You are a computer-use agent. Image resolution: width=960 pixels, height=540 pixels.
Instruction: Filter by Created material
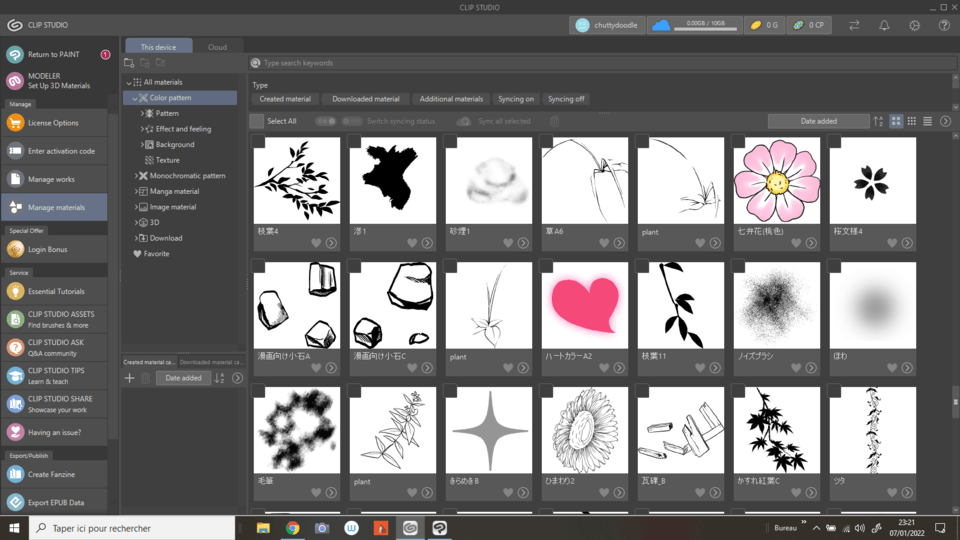pos(285,99)
